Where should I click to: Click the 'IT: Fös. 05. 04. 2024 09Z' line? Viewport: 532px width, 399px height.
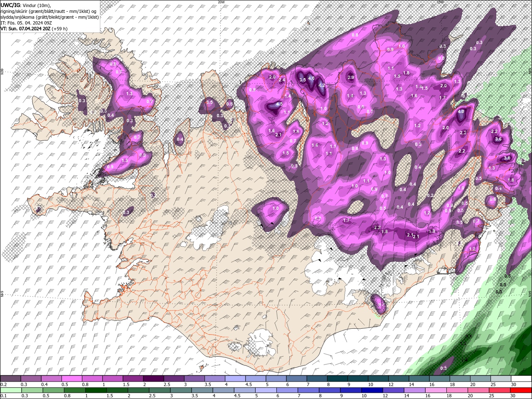(26, 23)
